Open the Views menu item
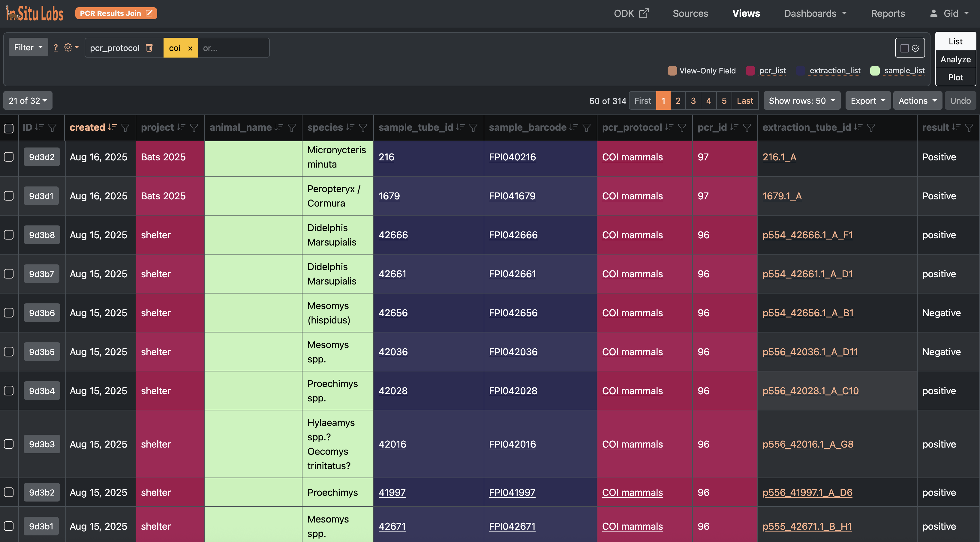 [746, 13]
